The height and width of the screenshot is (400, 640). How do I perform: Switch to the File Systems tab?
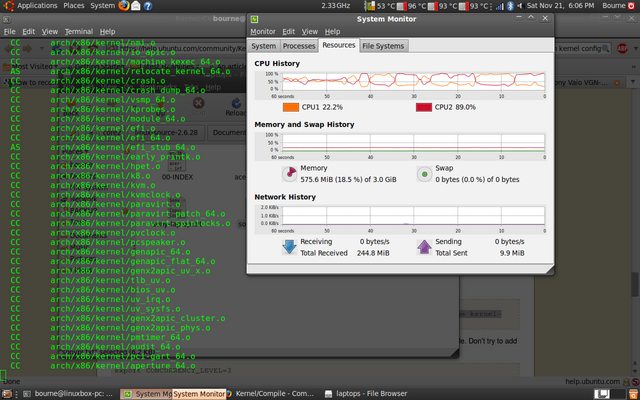[x=383, y=46]
